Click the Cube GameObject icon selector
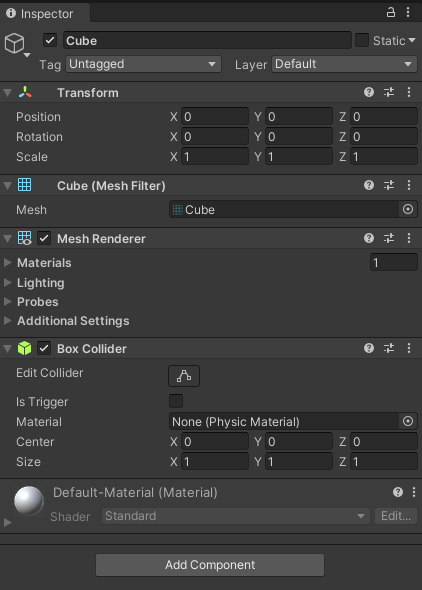Viewport: 422px width, 590px height. pyautogui.click(x=17, y=45)
